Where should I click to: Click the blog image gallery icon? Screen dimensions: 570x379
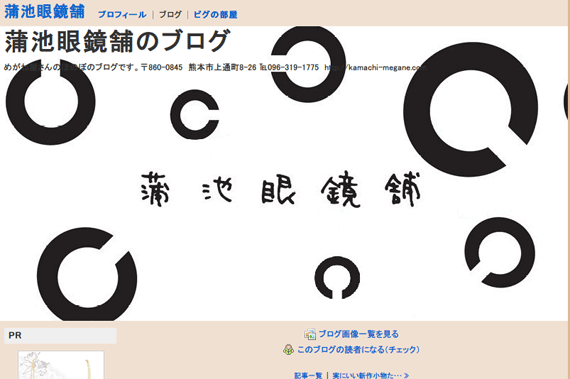tap(310, 334)
